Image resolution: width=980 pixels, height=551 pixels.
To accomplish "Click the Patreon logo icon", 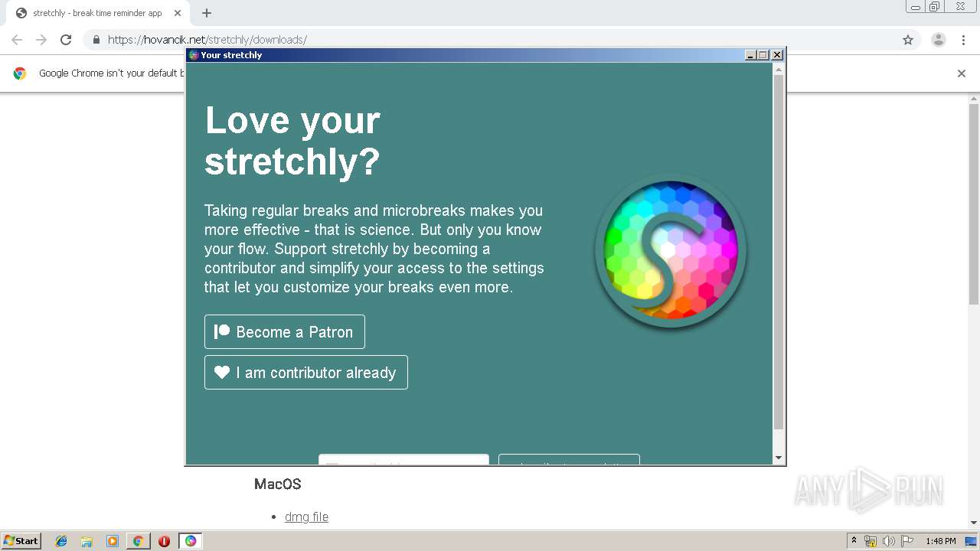I will pyautogui.click(x=222, y=331).
